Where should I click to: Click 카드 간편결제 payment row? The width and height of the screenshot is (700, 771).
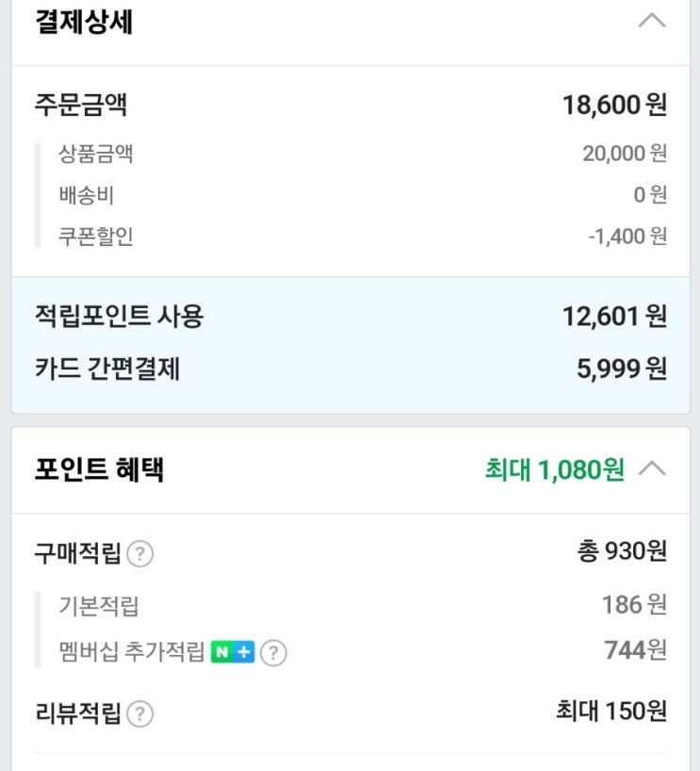tap(350, 369)
